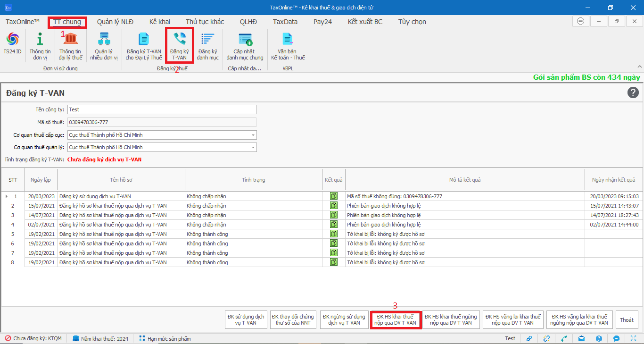Open the TaxOnline™ menu
Viewport: 644px width, 344px height.
tap(23, 22)
